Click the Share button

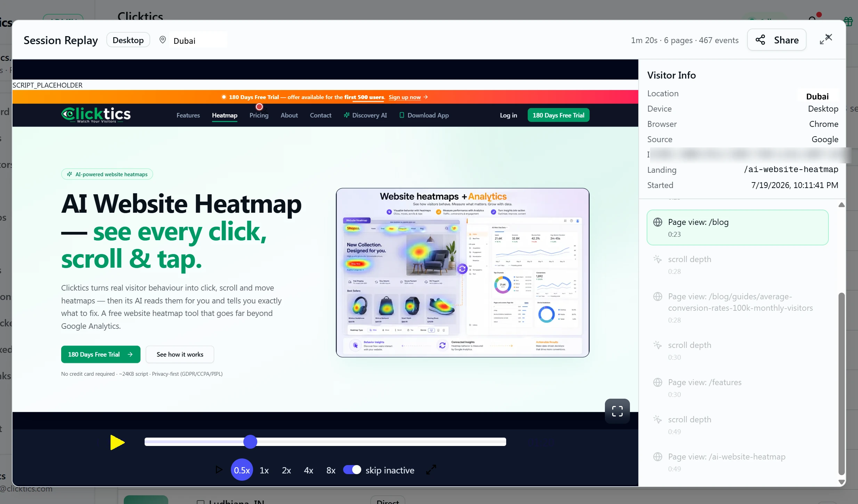(x=777, y=40)
